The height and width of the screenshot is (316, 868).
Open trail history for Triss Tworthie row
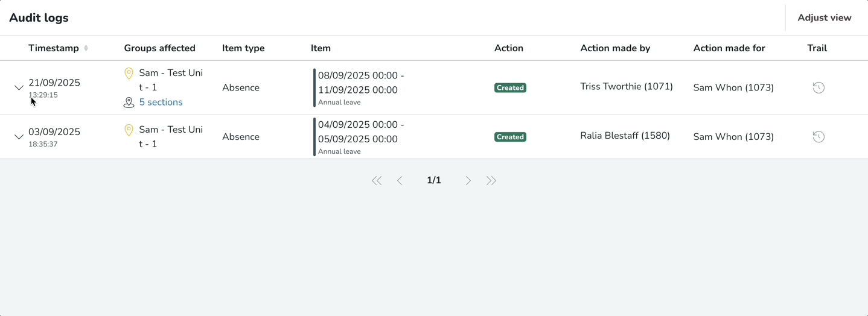(x=818, y=88)
